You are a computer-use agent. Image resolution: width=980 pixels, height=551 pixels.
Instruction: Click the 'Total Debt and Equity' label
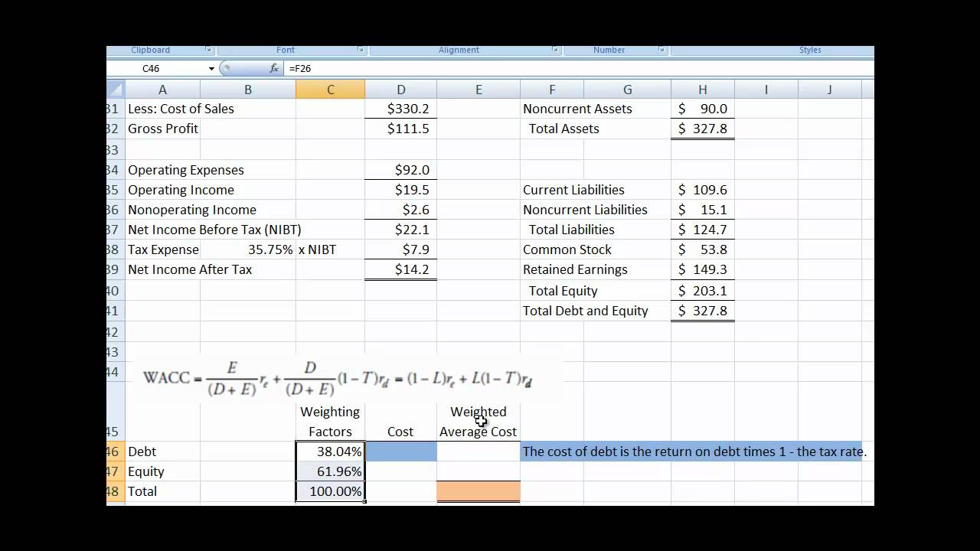click(x=585, y=311)
